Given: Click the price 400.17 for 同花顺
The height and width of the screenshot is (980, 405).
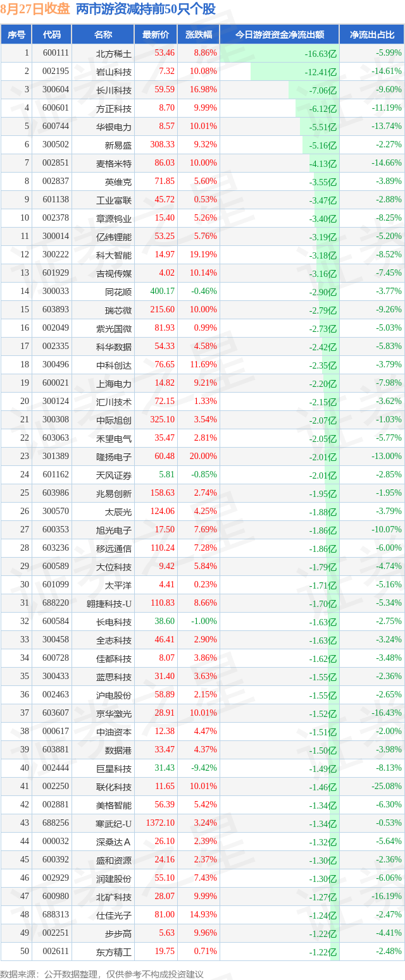Looking at the screenshot, I should click(x=163, y=291).
